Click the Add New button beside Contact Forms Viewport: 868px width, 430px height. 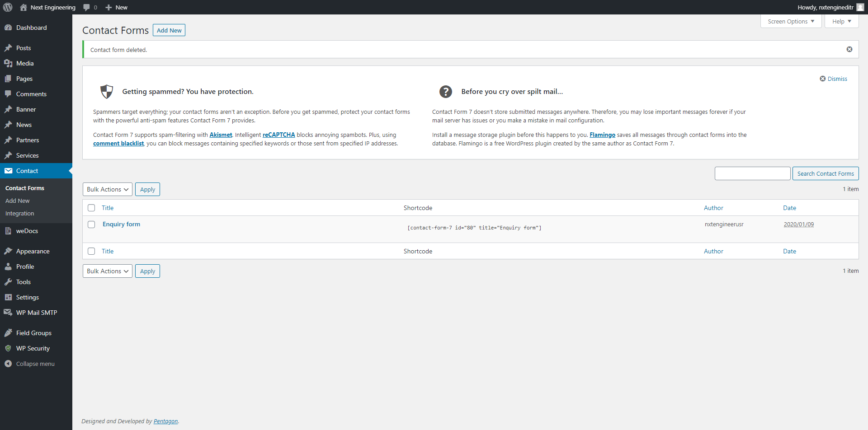[169, 30]
